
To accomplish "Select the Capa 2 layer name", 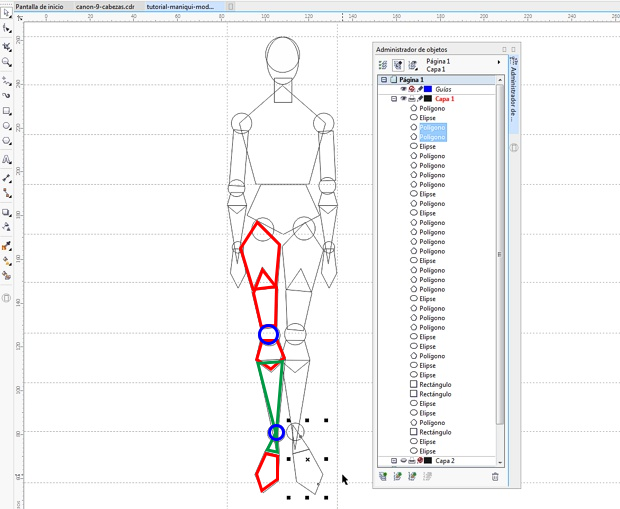I will [x=445, y=461].
